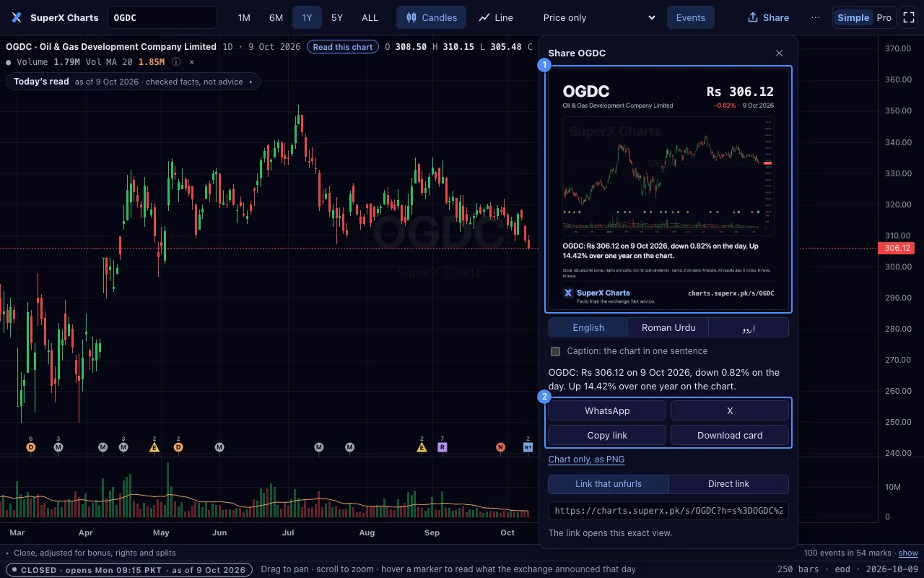Share the card via WhatsApp
The height and width of the screenshot is (578, 924).
607,410
